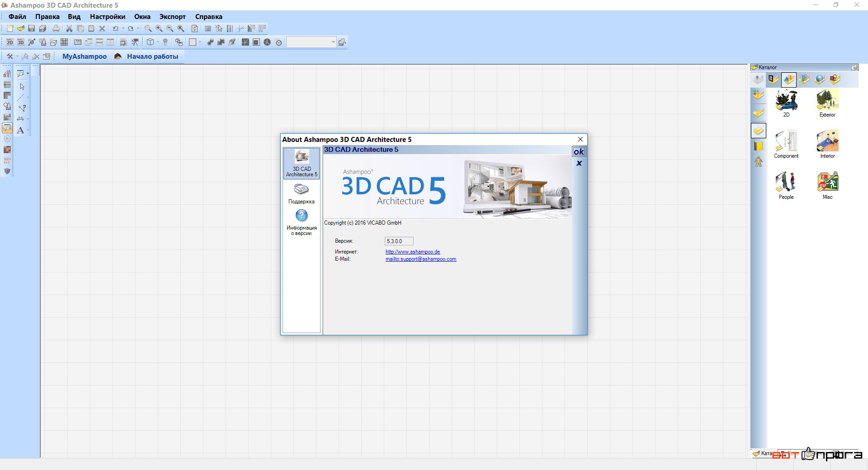Click the Delete X icon in toolbar
The width and height of the screenshot is (868, 470).
click(x=102, y=28)
